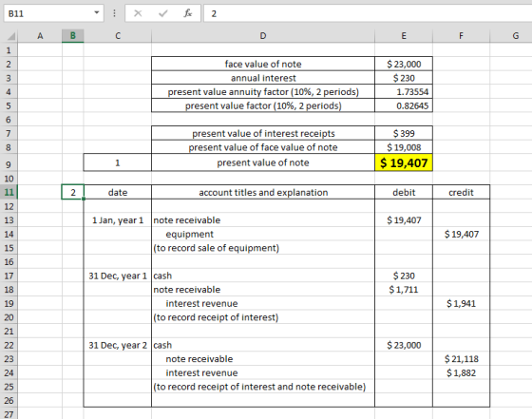Select row 27 header

coord(9,414)
